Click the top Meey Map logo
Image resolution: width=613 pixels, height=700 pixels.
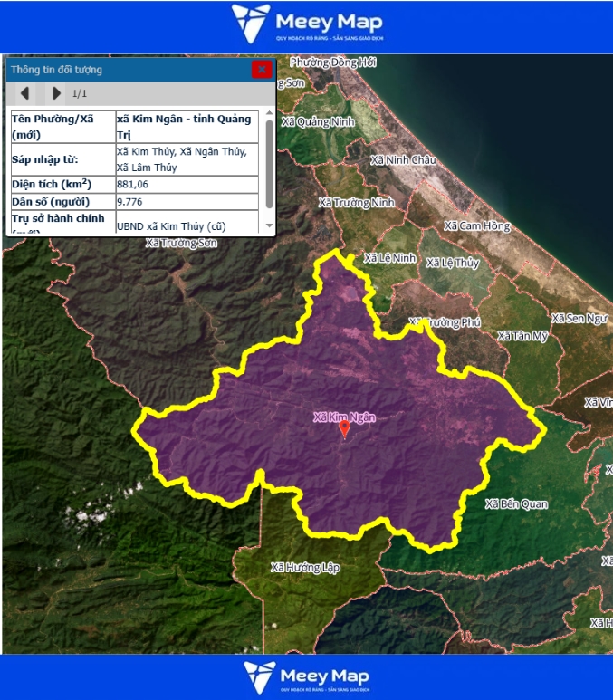pyautogui.click(x=306, y=24)
